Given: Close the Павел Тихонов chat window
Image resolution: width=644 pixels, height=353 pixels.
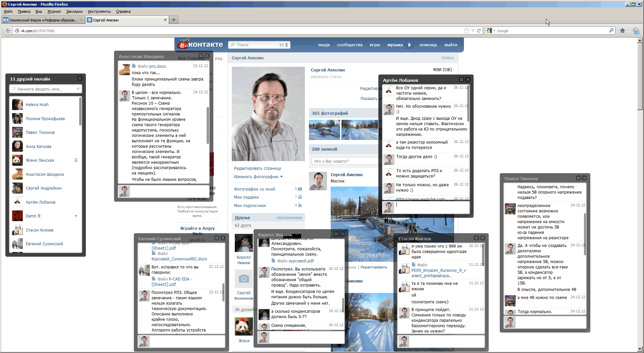Looking at the screenshot, I should (x=585, y=178).
